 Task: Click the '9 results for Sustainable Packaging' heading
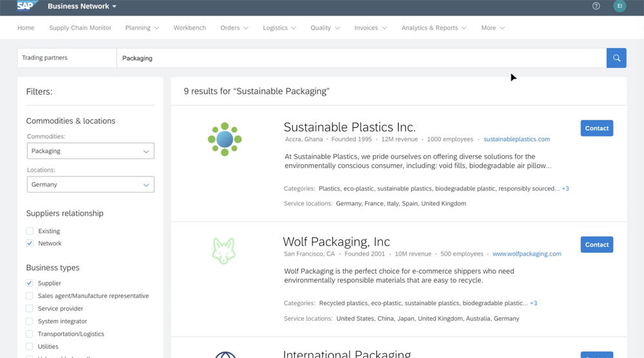pos(257,91)
